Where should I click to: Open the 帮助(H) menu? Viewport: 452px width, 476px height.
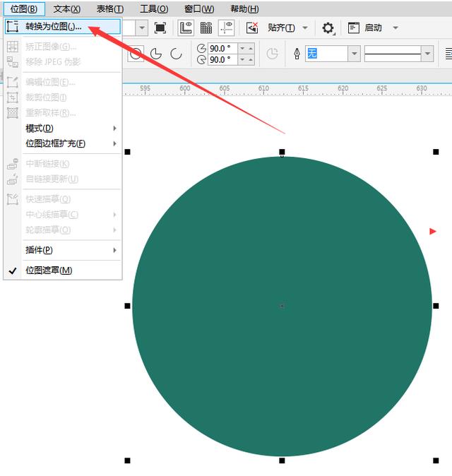[x=244, y=9]
